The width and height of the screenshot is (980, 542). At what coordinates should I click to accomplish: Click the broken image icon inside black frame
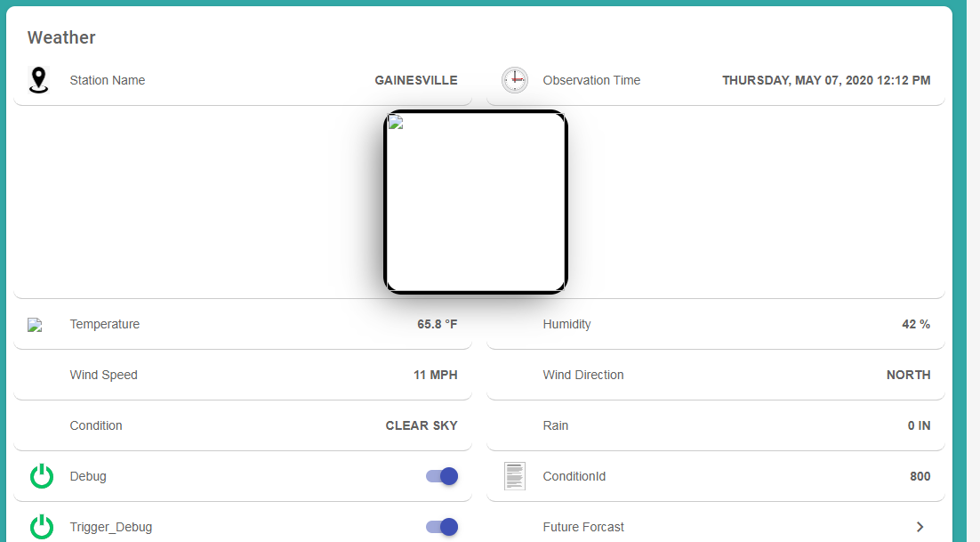click(396, 123)
